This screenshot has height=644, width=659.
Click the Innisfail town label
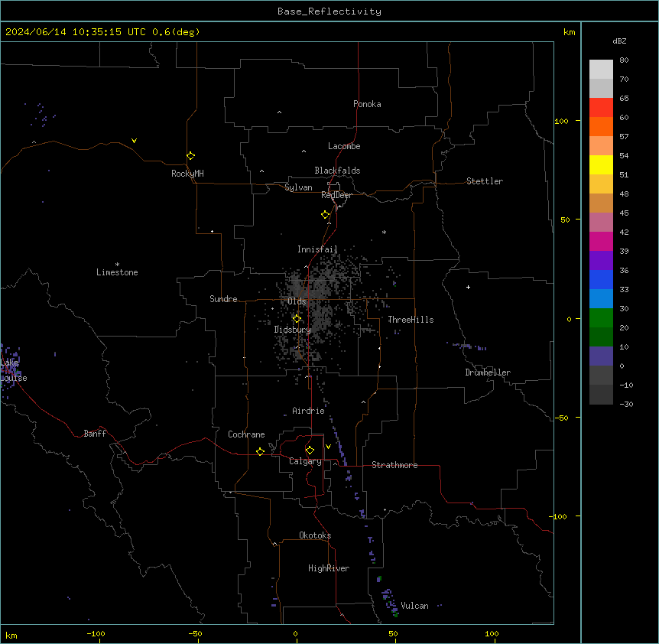pyautogui.click(x=317, y=249)
